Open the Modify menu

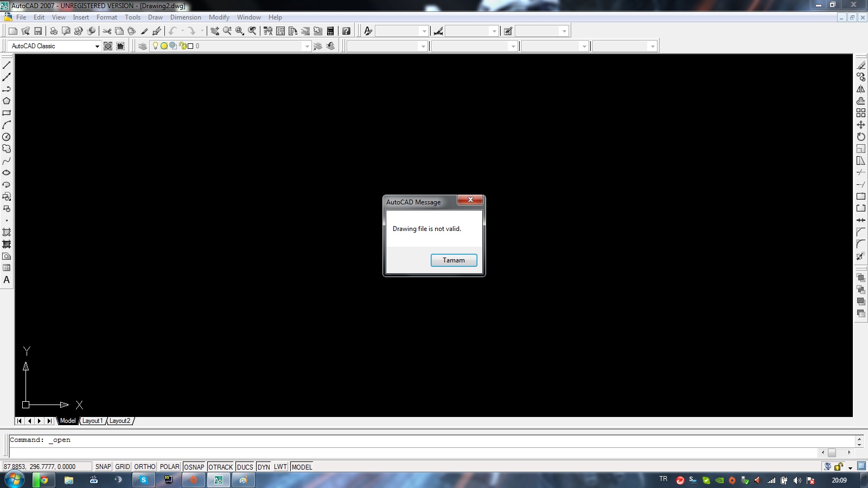coord(219,17)
